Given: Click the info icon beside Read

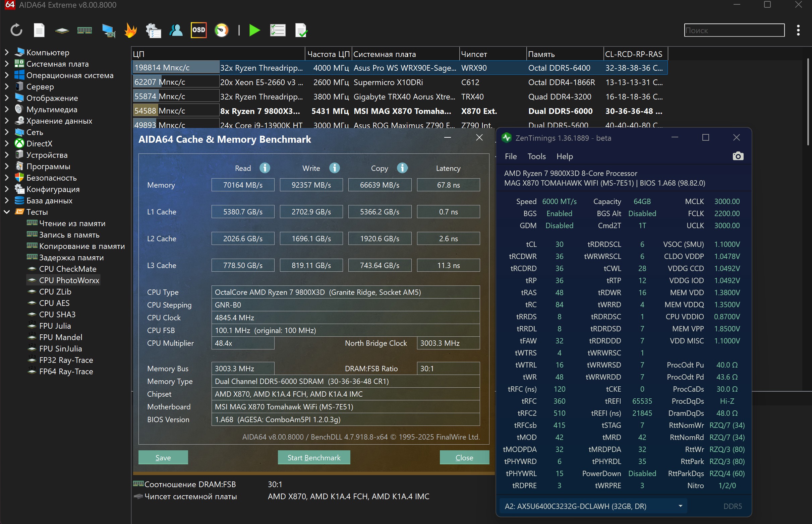Looking at the screenshot, I should pyautogui.click(x=265, y=168).
